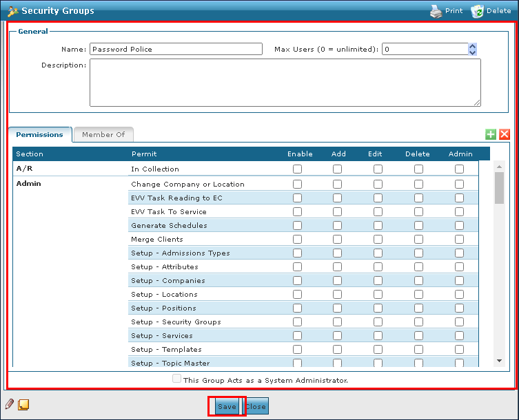
Task: Switch to the Member Of tab
Action: point(103,134)
